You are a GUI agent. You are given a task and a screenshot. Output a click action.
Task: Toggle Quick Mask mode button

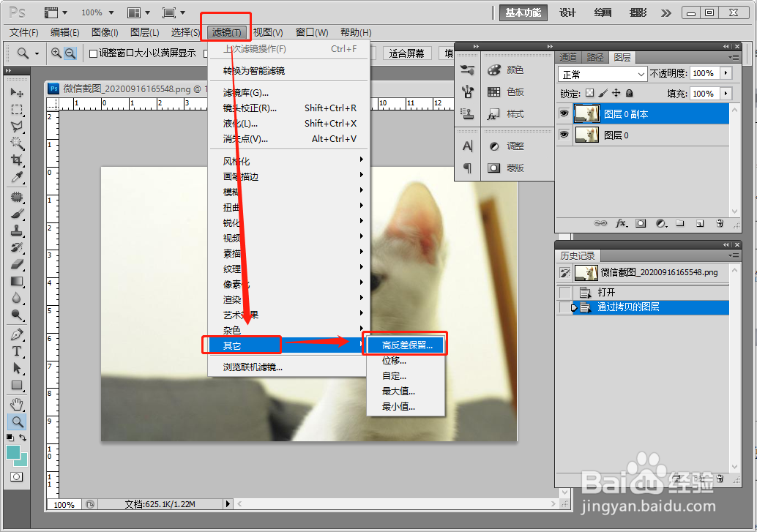tap(16, 477)
